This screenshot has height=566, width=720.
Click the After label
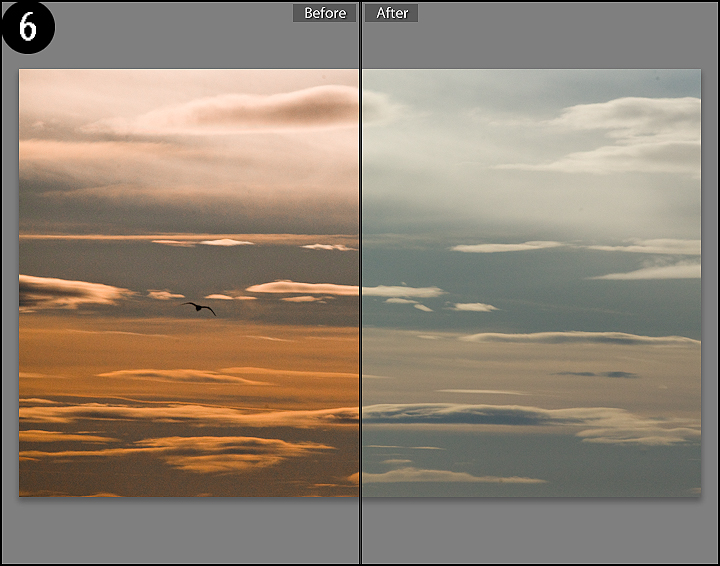(392, 13)
